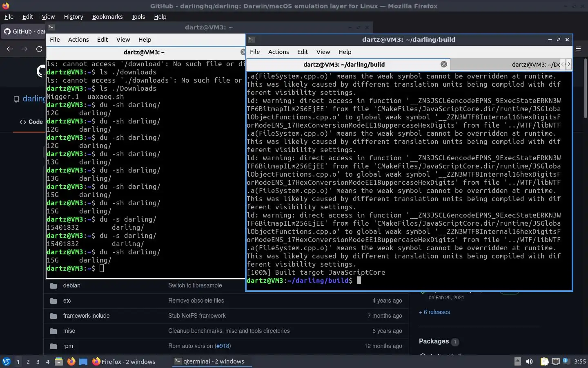Open the Firefox History menu
Viewport: 588px width, 368px height.
tap(73, 17)
